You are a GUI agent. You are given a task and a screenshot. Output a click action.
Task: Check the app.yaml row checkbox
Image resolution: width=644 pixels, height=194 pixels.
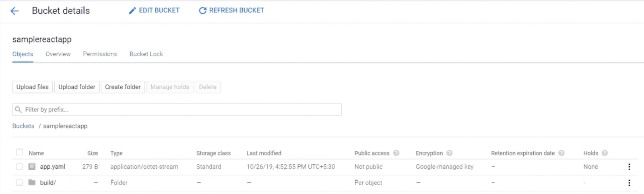[x=19, y=167]
